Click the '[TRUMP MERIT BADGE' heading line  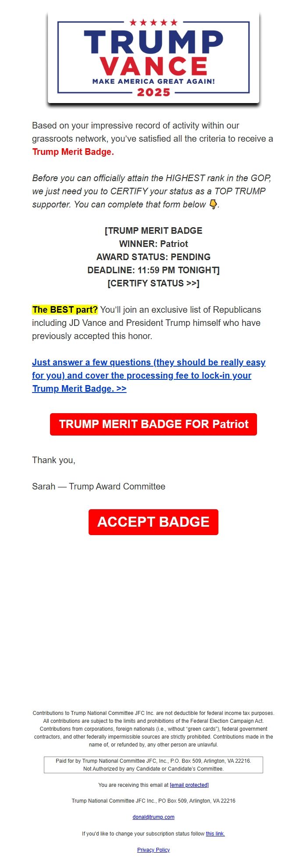pos(153,231)
